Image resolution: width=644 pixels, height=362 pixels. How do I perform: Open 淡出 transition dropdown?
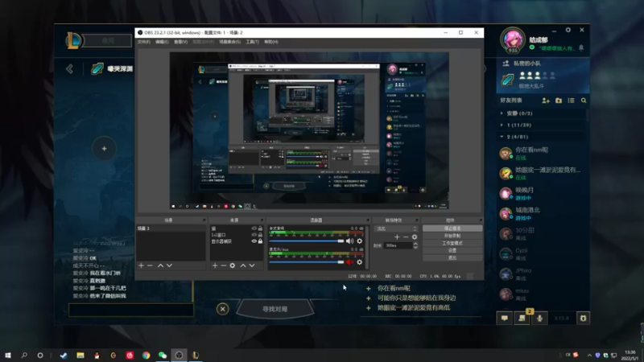396,228
